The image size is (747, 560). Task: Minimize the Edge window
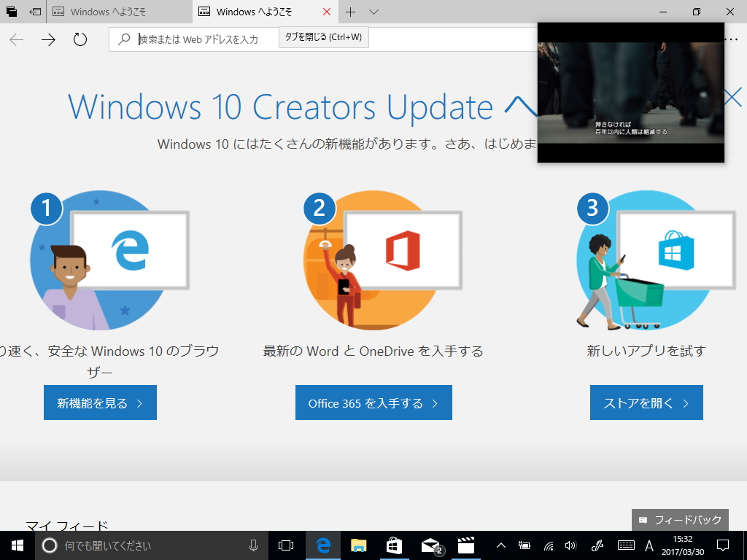(x=662, y=12)
